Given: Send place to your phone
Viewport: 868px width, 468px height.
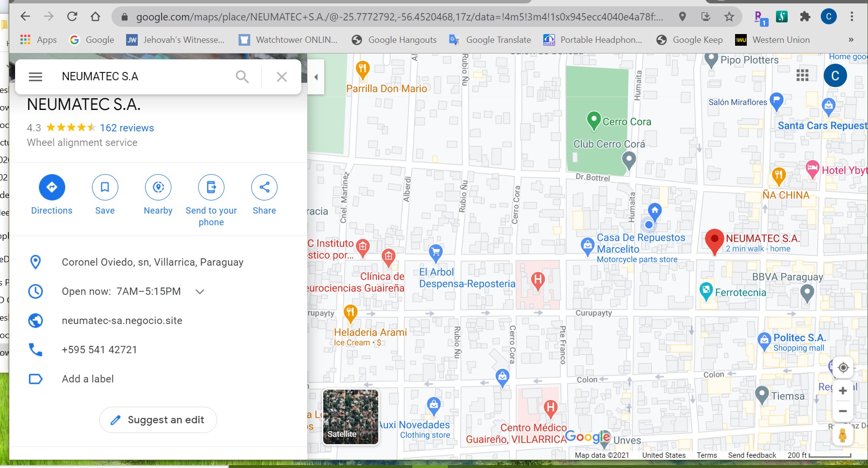Looking at the screenshot, I should point(211,201).
